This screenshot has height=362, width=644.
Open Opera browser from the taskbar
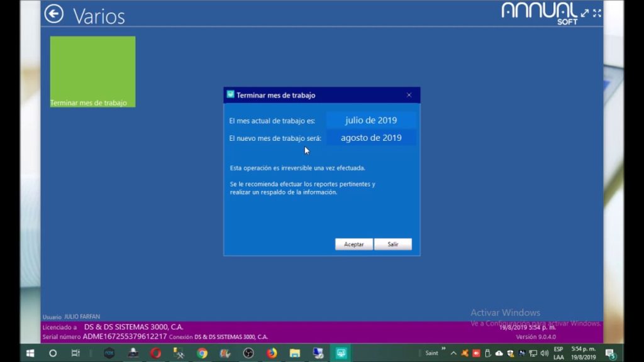coord(155,353)
